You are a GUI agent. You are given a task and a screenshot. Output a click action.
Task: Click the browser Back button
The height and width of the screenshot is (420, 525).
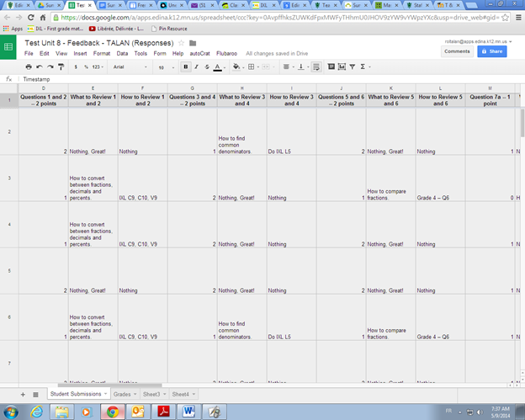pyautogui.click(x=8, y=18)
